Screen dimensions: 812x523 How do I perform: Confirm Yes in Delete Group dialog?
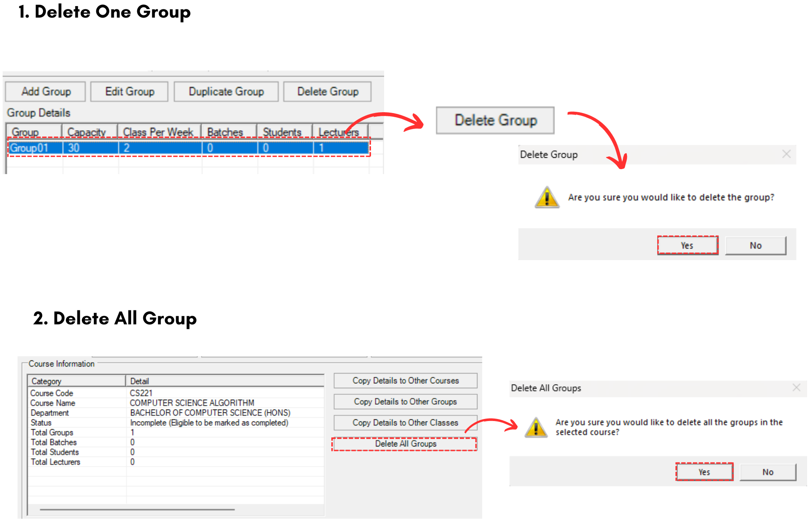coord(688,245)
